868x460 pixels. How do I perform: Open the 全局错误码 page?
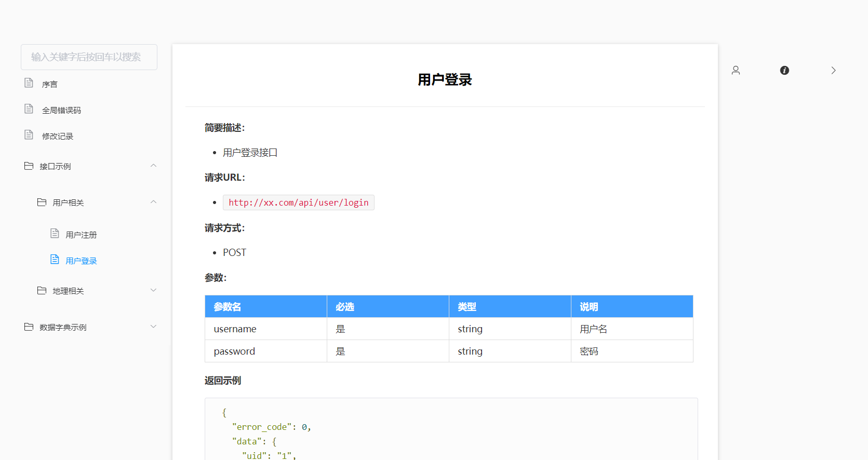pyautogui.click(x=61, y=110)
